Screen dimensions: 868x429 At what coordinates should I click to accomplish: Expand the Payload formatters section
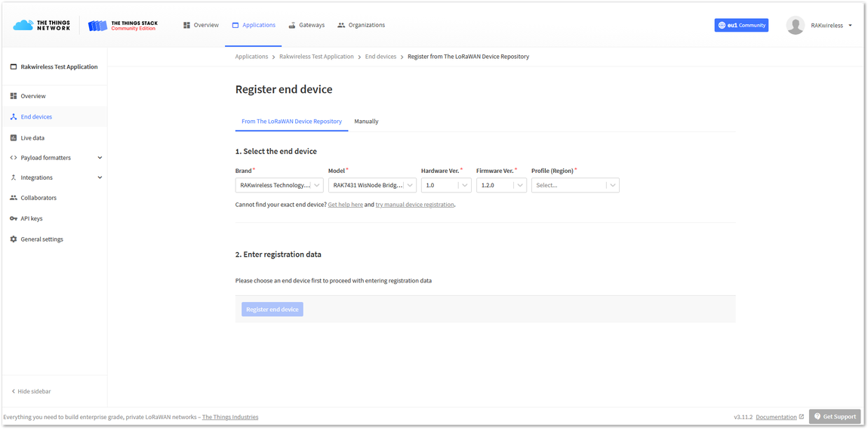[57, 158]
